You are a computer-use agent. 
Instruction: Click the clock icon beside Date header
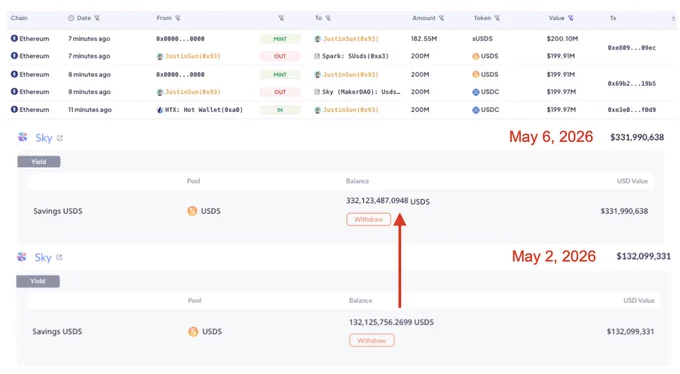tap(71, 18)
